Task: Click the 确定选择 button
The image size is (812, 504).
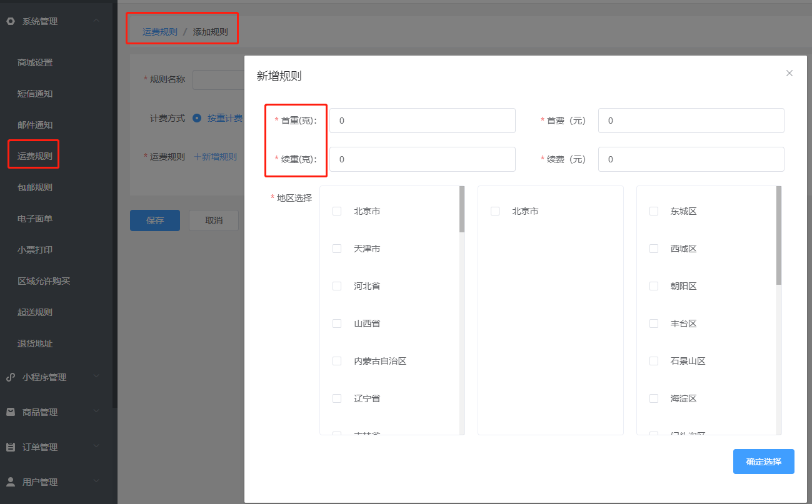Action: click(x=763, y=462)
